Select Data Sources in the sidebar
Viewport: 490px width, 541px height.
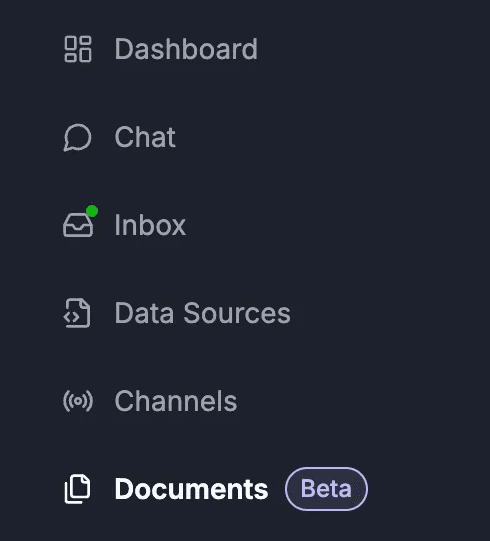[177, 313]
